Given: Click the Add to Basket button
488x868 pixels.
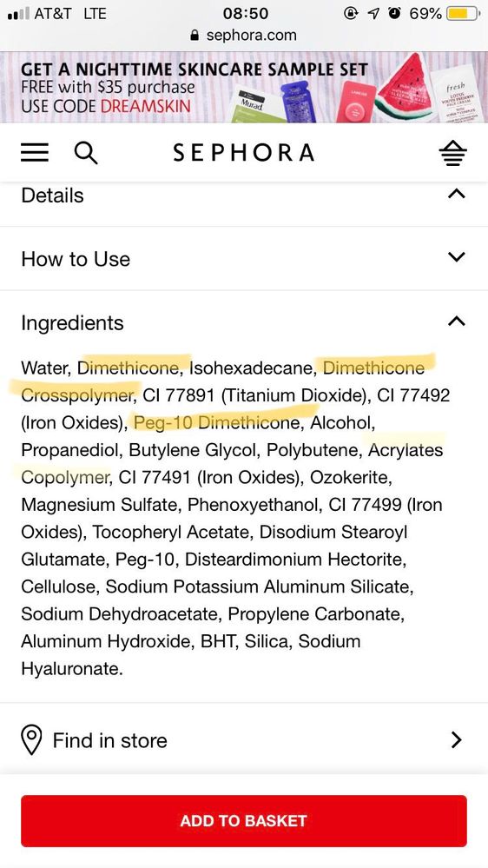Looking at the screenshot, I should tap(244, 821).
